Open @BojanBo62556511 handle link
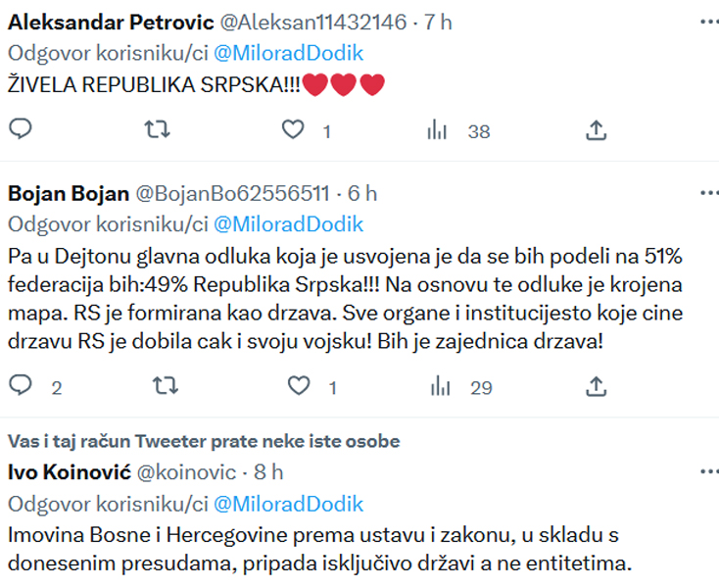This screenshot has width=719, height=588. [x=232, y=194]
